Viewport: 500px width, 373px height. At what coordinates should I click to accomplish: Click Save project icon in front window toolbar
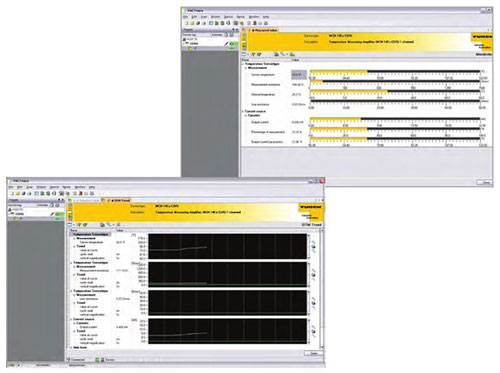[x=24, y=193]
